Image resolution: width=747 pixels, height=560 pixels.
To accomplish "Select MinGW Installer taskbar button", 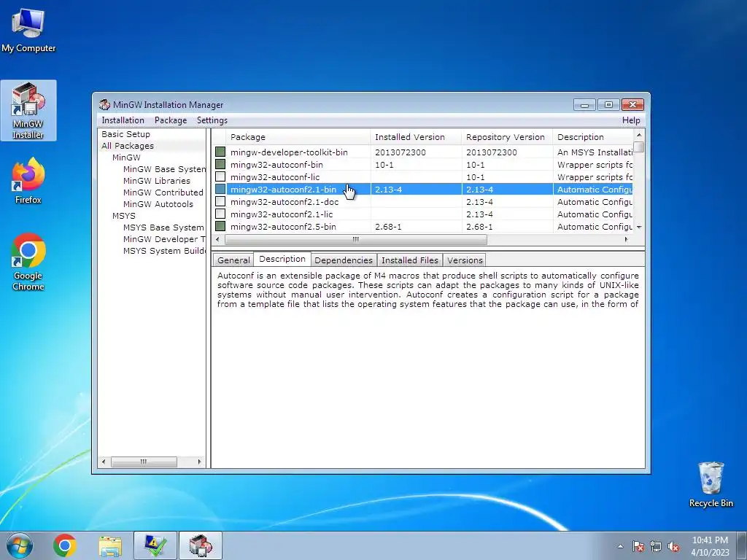I will [x=201, y=545].
